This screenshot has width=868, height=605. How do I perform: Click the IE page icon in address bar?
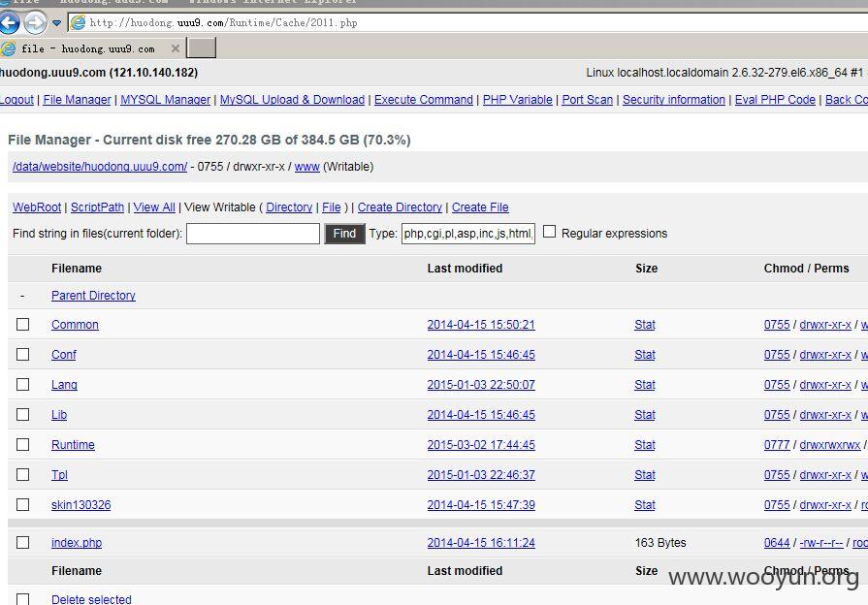pyautogui.click(x=78, y=22)
